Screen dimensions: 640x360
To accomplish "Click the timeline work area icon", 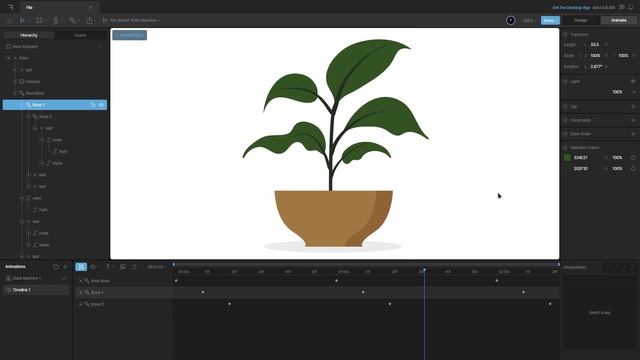I will [x=122, y=267].
